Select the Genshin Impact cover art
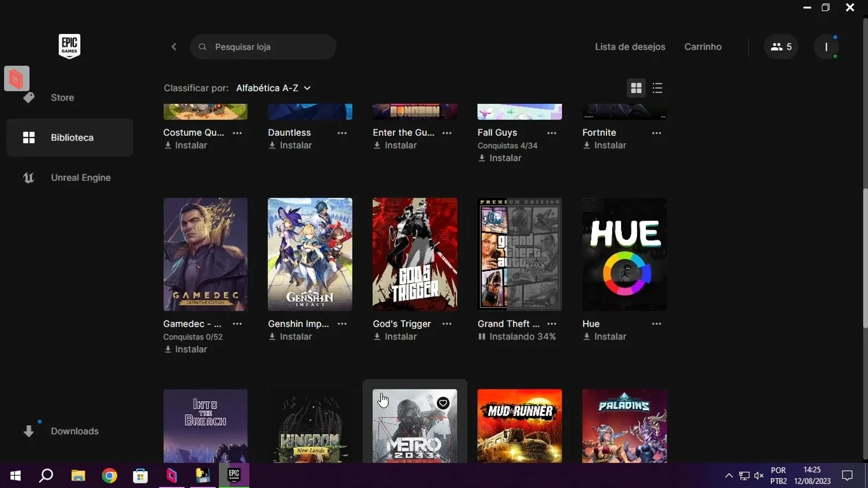This screenshot has height=488, width=868. coord(310,254)
